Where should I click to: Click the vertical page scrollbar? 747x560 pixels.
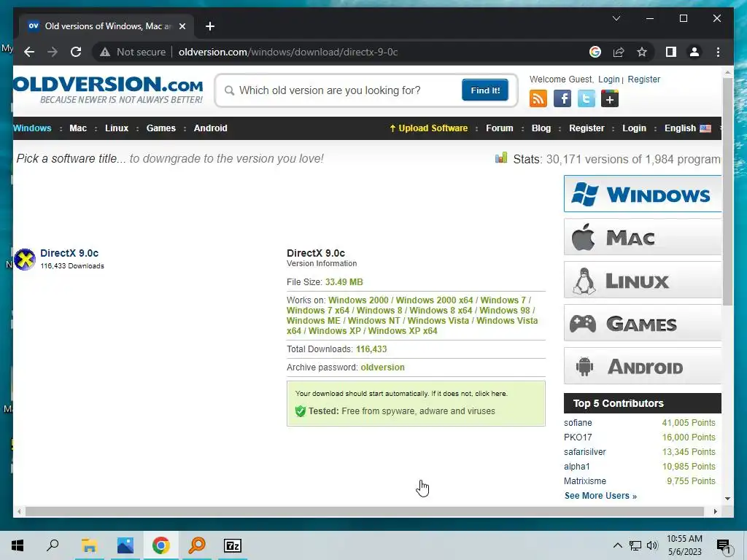click(727, 190)
